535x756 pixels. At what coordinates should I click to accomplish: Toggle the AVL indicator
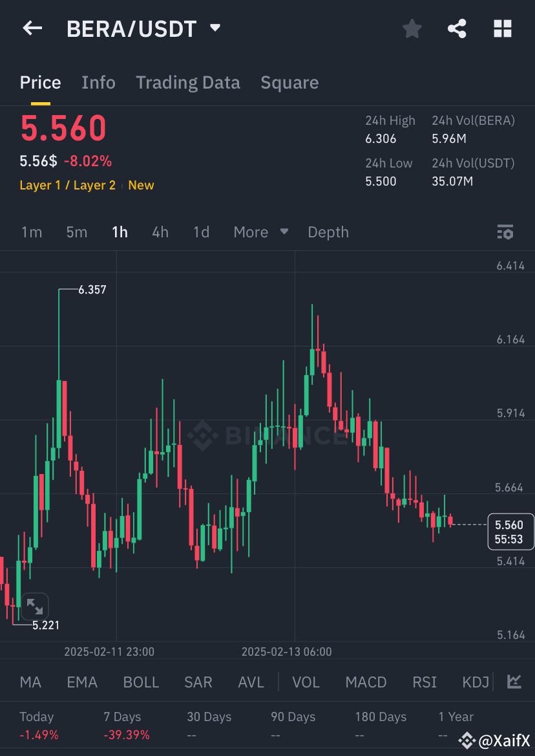[251, 682]
